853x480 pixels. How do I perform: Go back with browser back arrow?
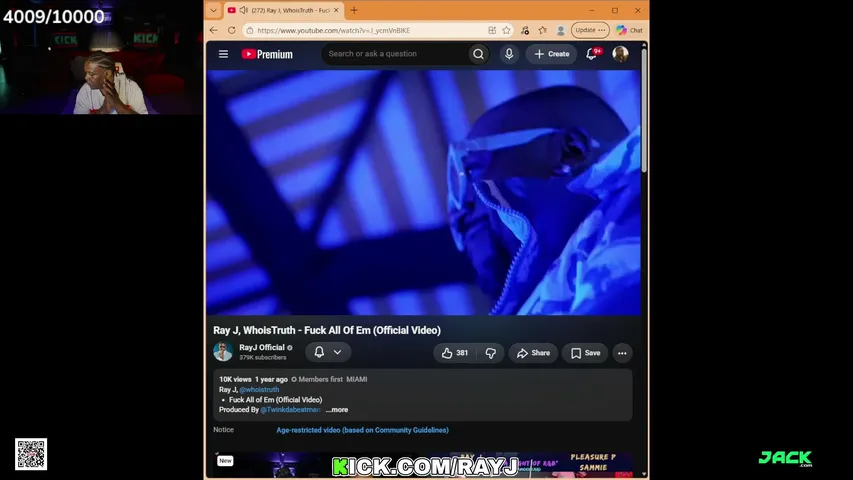coord(214,30)
